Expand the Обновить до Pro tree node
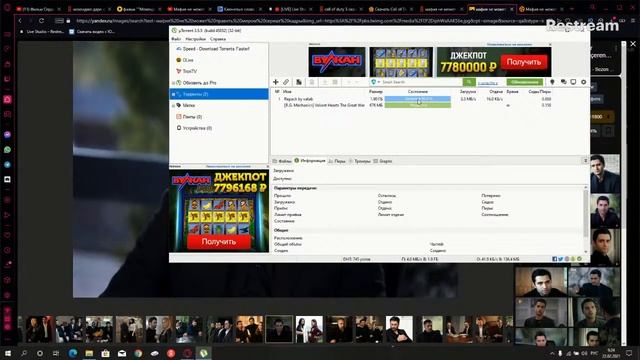Viewport: 640px width, 360px height. [173, 83]
